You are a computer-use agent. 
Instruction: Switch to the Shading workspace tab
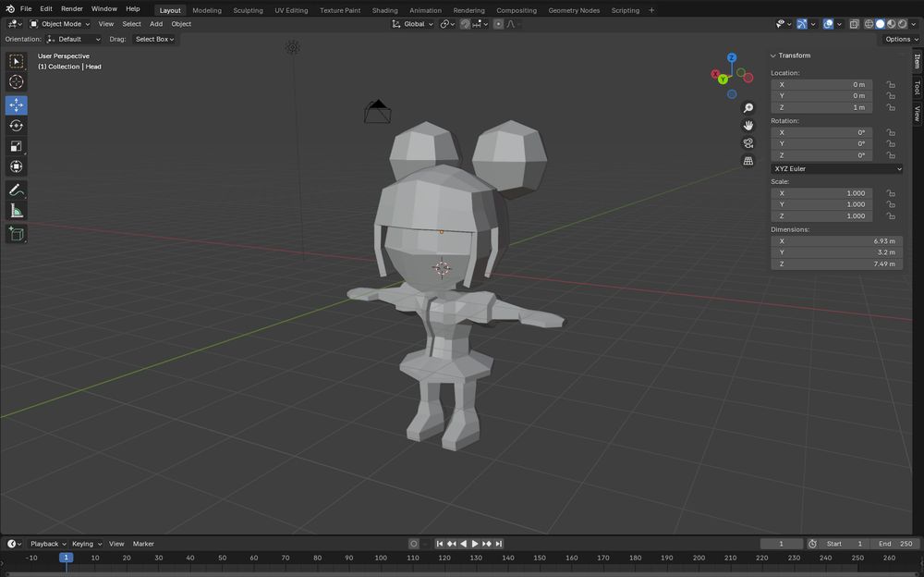384,10
